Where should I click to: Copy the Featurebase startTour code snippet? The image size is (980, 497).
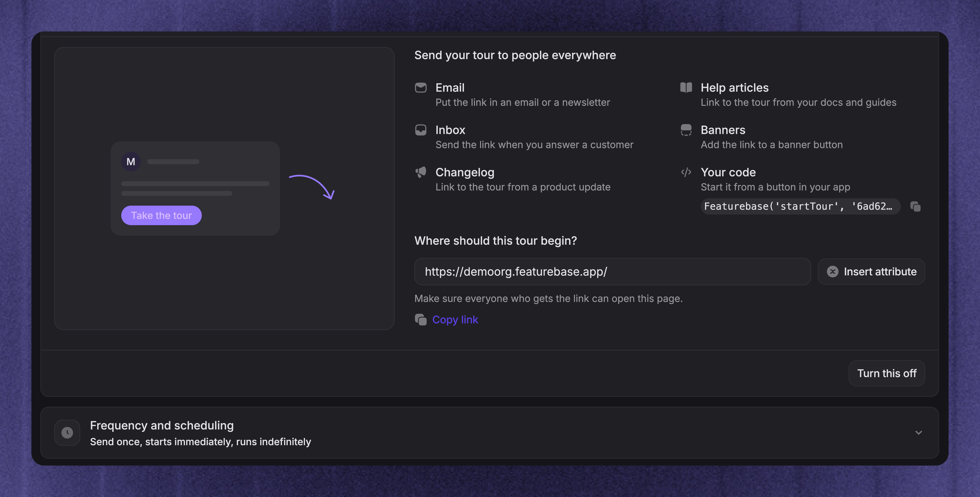pos(915,206)
